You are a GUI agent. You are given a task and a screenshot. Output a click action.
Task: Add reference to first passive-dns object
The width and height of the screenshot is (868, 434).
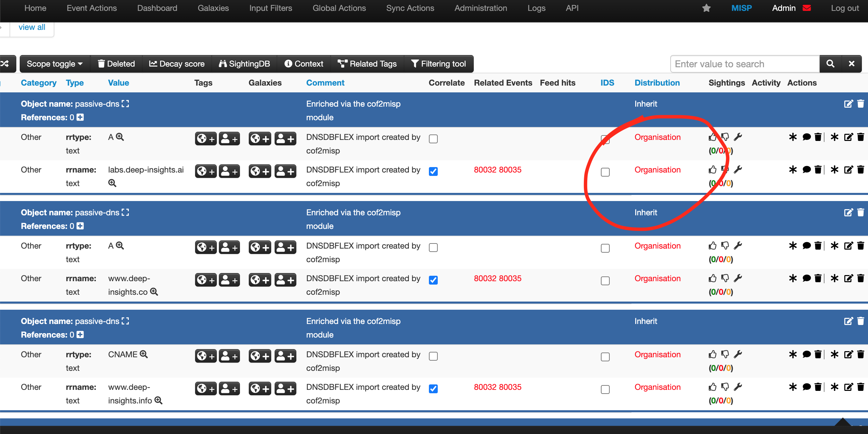coord(80,117)
